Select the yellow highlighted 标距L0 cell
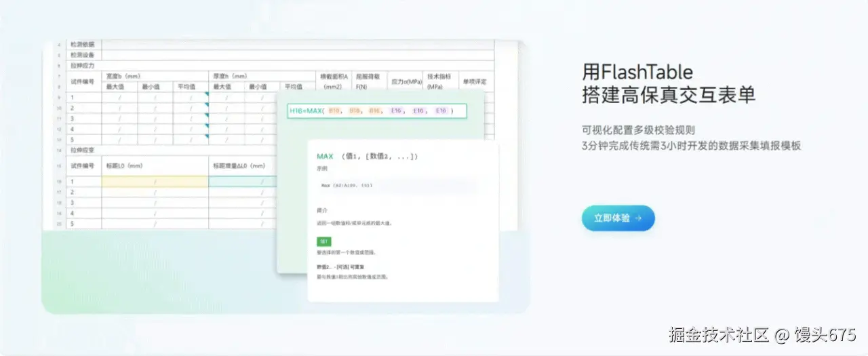Viewport: 868px width, 356px height. [155, 182]
